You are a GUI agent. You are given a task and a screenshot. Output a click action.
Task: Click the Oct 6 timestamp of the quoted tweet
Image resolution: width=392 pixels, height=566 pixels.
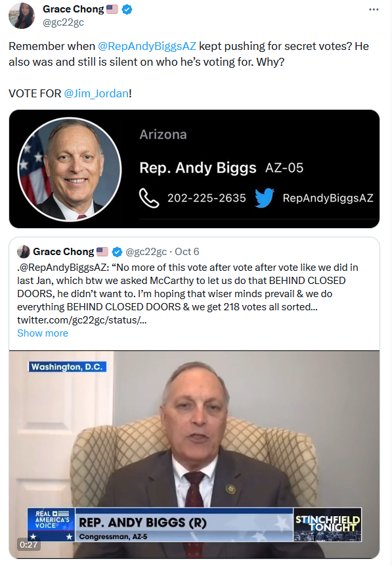click(186, 252)
